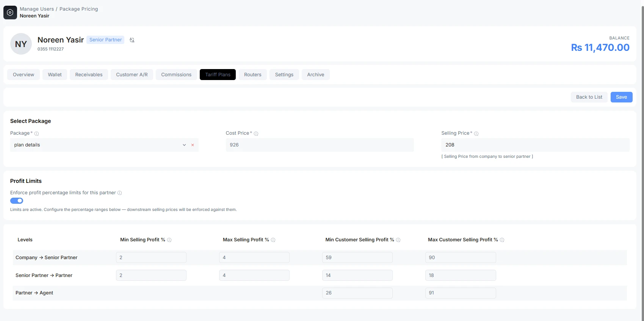Switch to the Wallet tab
Screen dimensions: 644x321
click(x=55, y=75)
